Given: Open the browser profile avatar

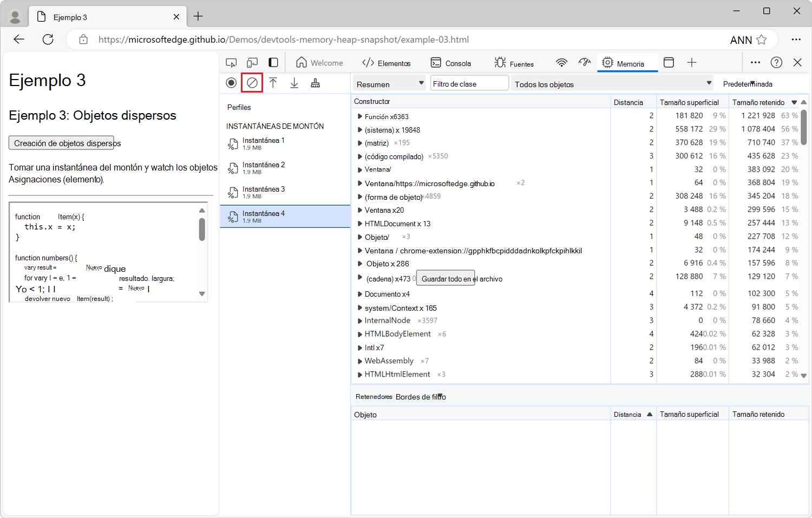Looking at the screenshot, I should click(x=15, y=17).
